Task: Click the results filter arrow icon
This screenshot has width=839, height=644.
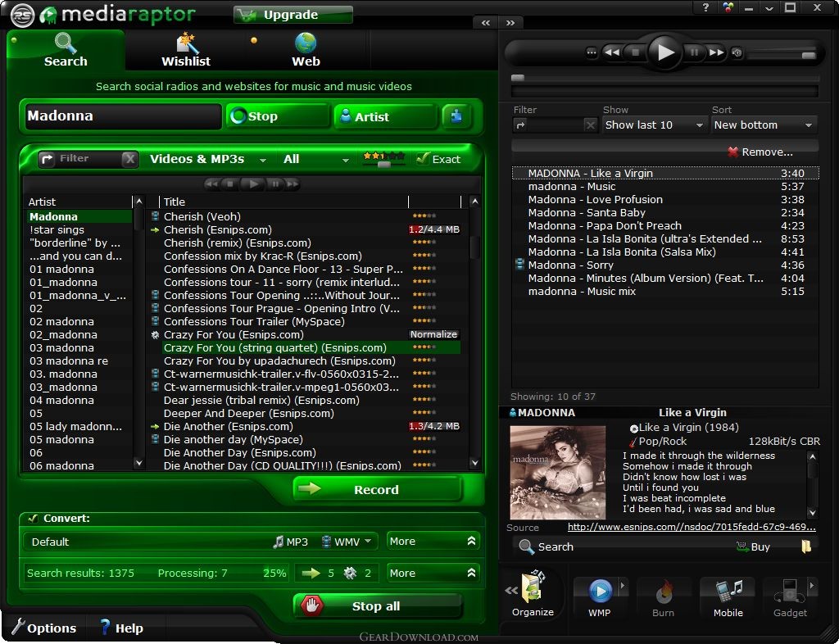Action: [x=47, y=159]
